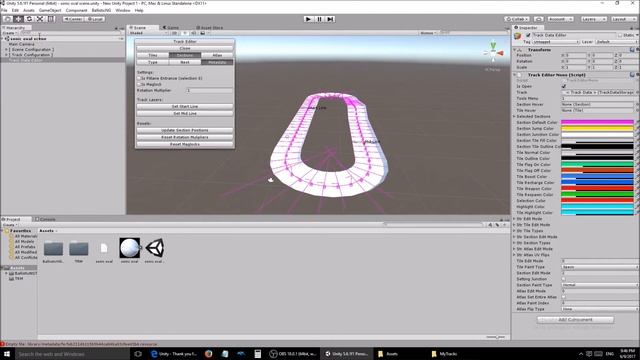Open the Layers dropdown in toolbar

pyautogui.click(x=593, y=19)
